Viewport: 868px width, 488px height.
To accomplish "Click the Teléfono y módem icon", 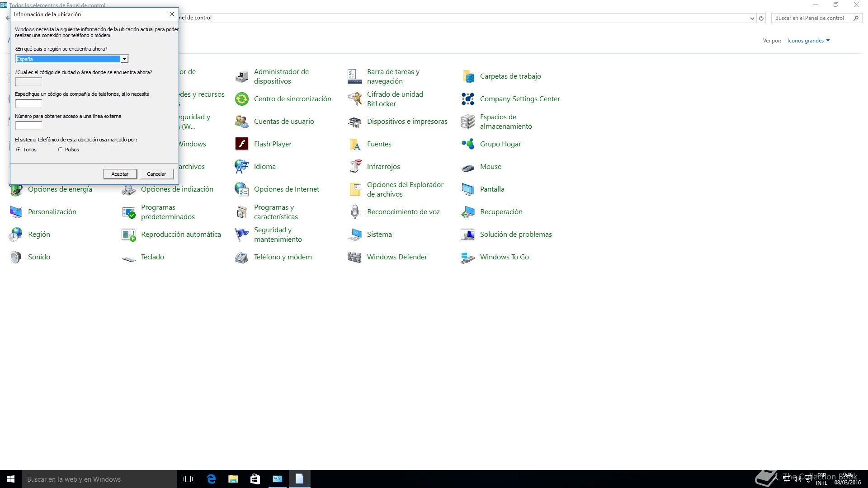I will pyautogui.click(x=242, y=257).
